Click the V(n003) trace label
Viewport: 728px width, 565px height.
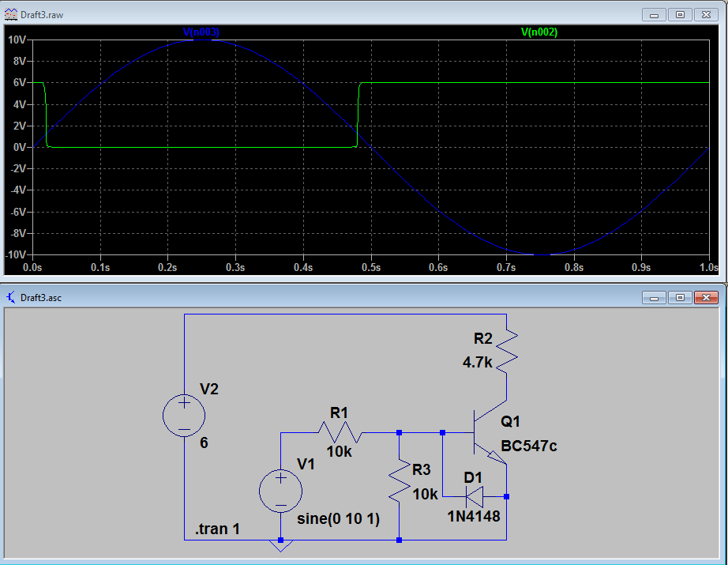tap(201, 32)
